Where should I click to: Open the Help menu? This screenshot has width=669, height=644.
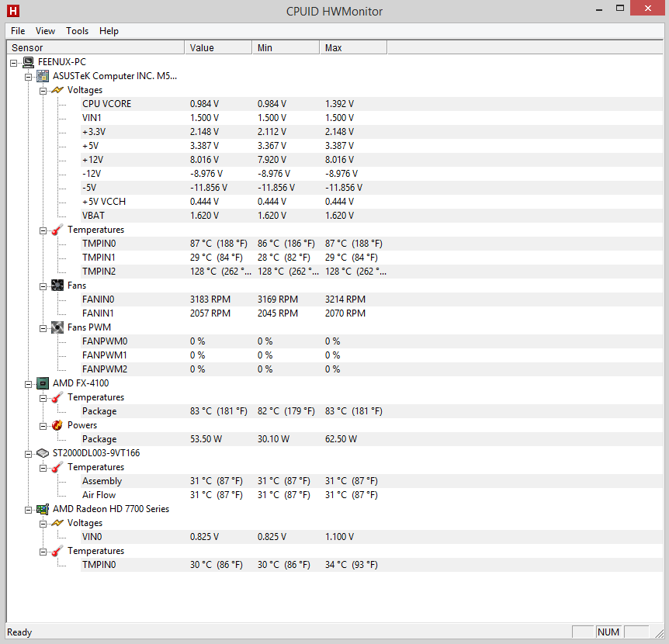pos(109,31)
